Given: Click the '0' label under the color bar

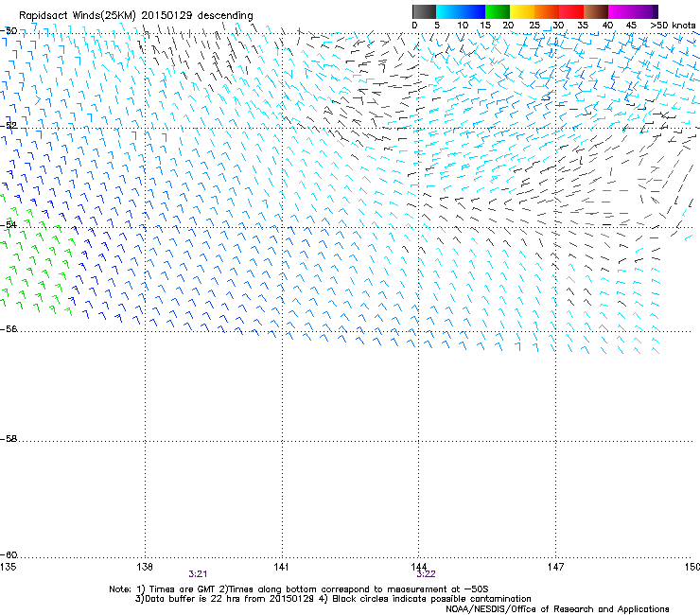Looking at the screenshot, I should [x=414, y=26].
